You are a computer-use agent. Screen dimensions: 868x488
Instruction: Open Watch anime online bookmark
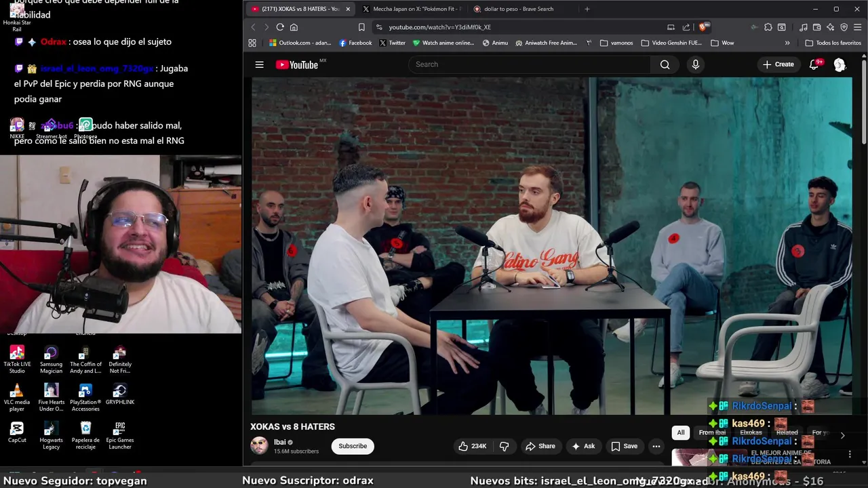(x=443, y=43)
